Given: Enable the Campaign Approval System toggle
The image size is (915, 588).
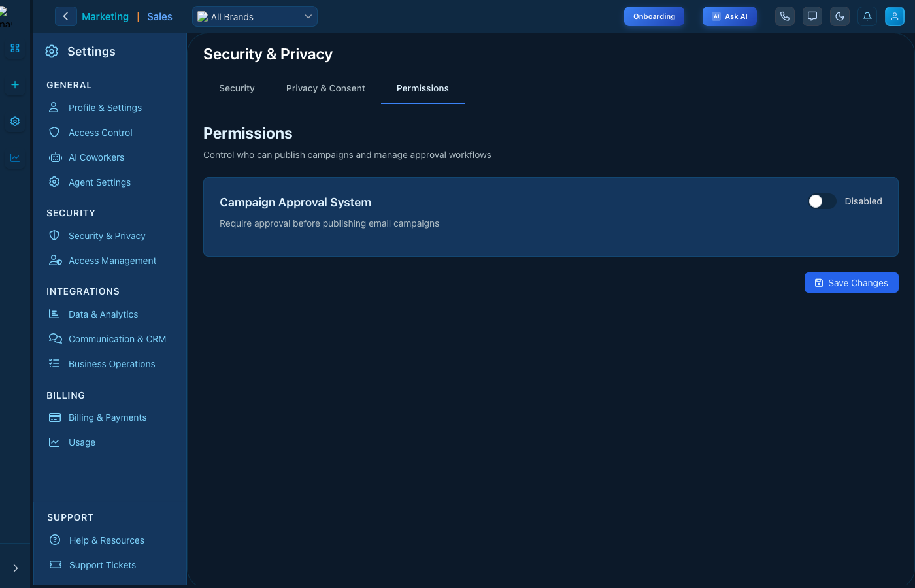Looking at the screenshot, I should coord(822,201).
